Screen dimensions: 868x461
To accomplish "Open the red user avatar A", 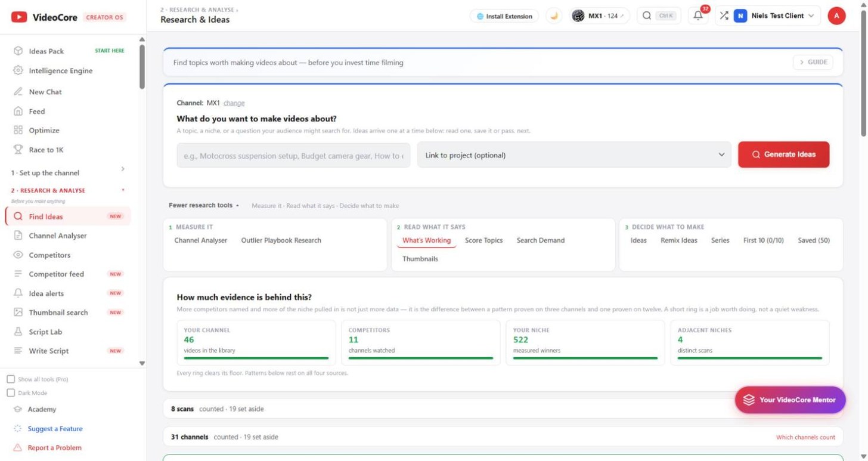I will point(836,16).
